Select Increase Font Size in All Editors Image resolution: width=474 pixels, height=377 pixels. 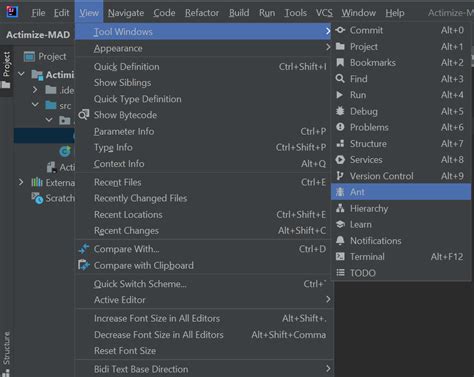tap(203, 318)
